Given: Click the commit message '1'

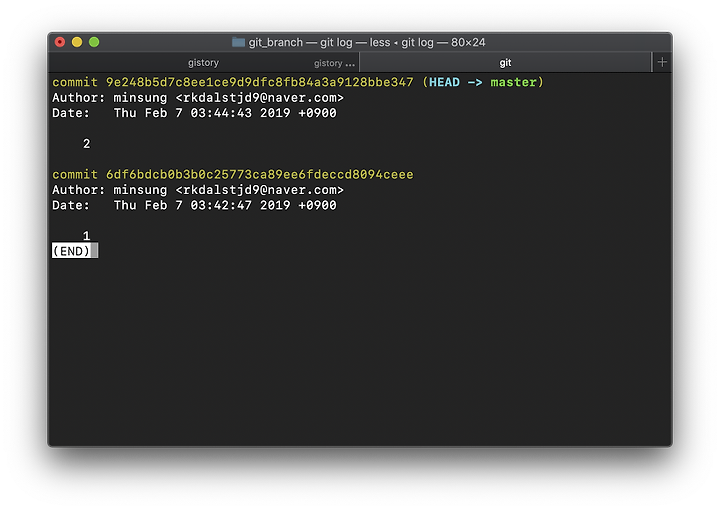Looking at the screenshot, I should tap(86, 236).
